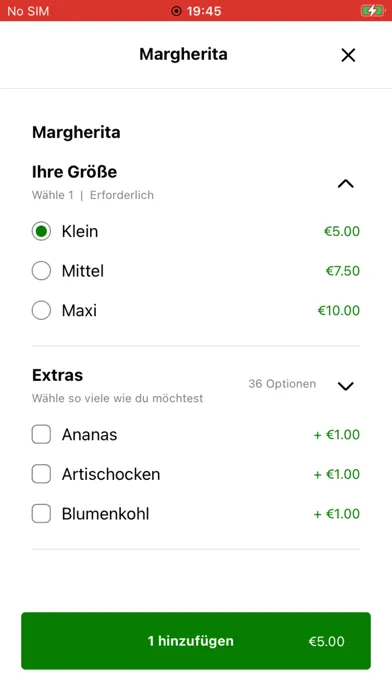Tap the Artischocken option label
Viewport: 392px width, 696px height.
coord(111,474)
